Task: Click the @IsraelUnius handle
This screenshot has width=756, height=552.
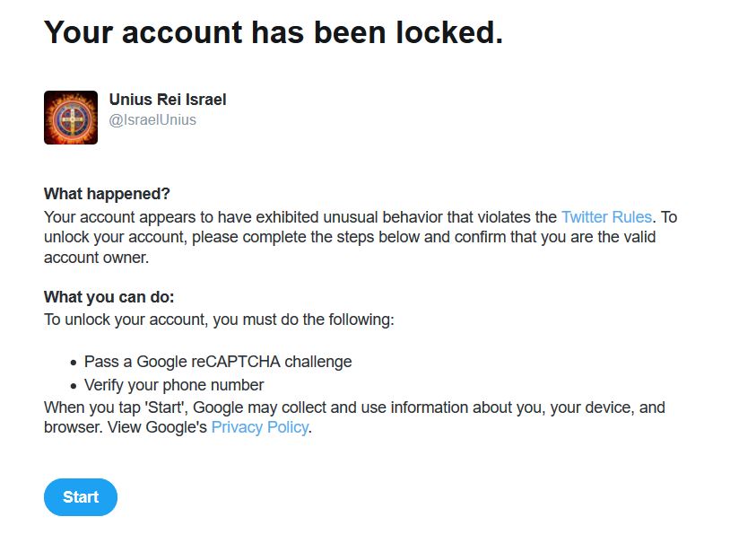Action: (152, 119)
